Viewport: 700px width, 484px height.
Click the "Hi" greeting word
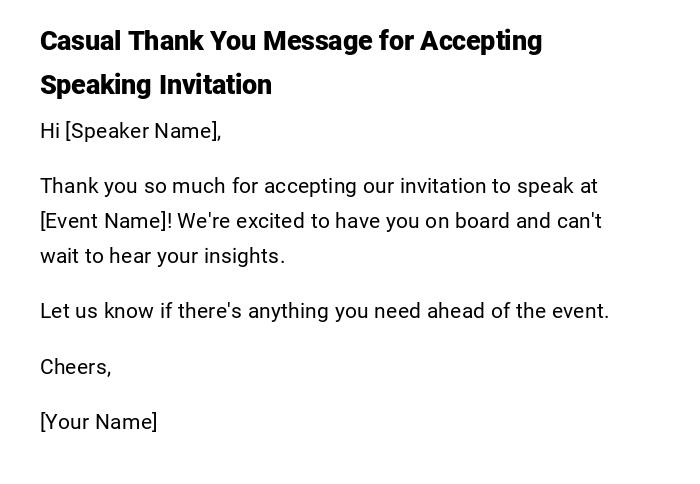pos(50,131)
